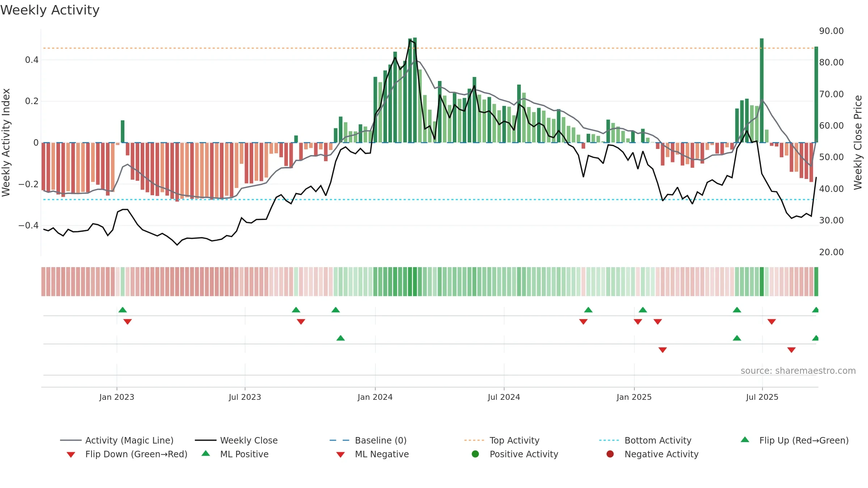Click Positive Activity green circle legend icon
The height and width of the screenshot is (488, 868).
click(476, 454)
